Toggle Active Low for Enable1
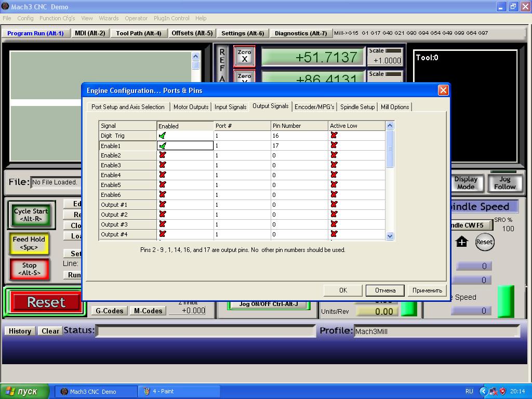Viewport: 532px width, 399px height. coord(334,145)
